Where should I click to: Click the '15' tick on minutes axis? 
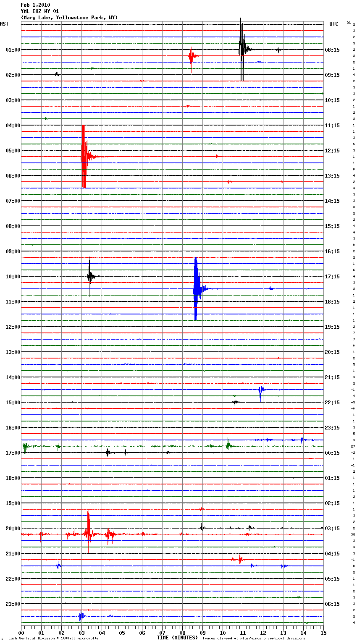coord(323,632)
